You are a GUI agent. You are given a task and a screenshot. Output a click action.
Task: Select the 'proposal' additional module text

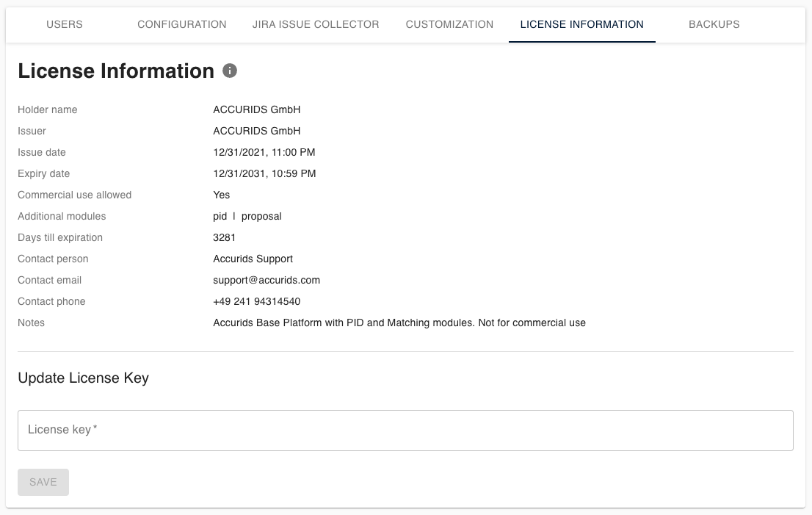261,216
